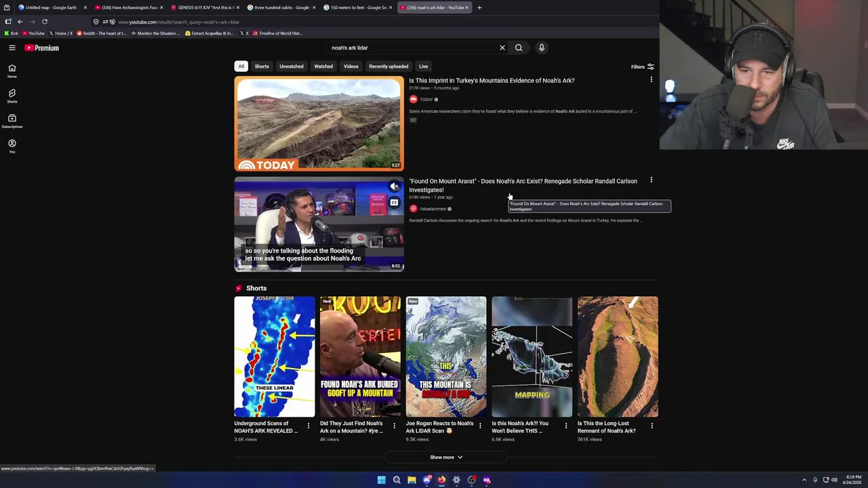
Task: Select the Live filter chip
Action: [x=423, y=66]
